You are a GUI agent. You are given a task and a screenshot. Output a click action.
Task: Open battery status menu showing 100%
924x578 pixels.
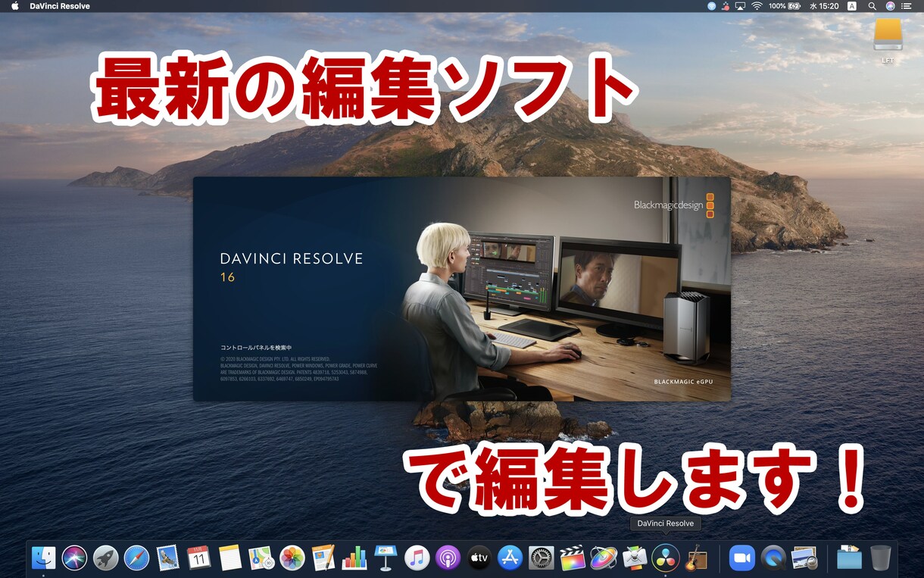(x=785, y=6)
